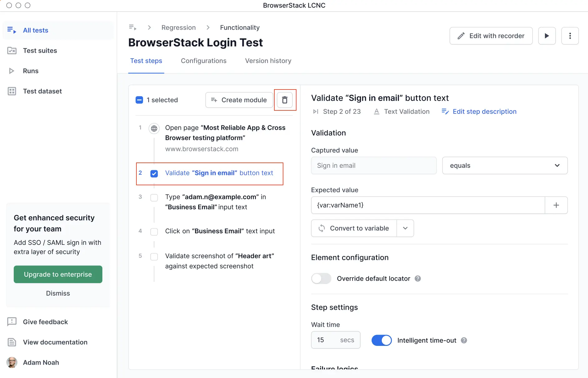The height and width of the screenshot is (378, 588).
Task: Open the Version history tab
Action: pos(268,61)
